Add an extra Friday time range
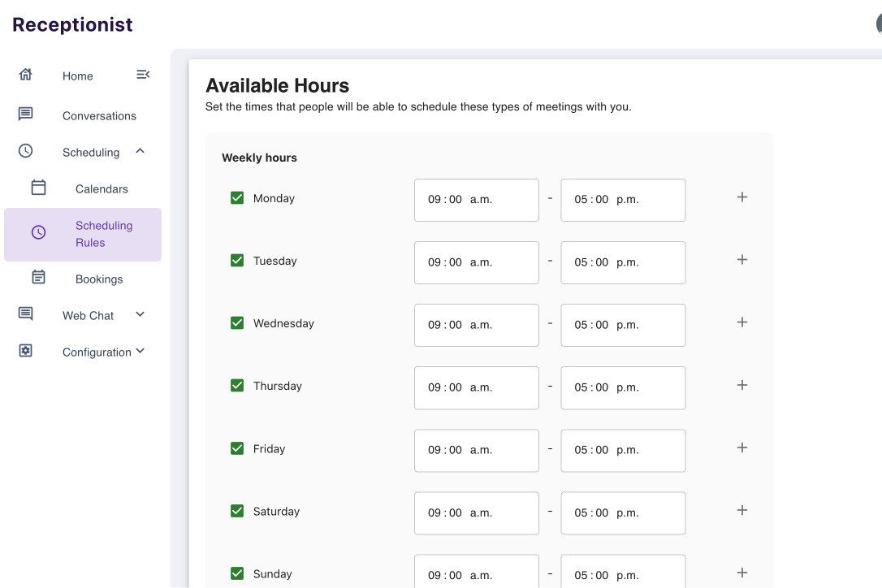The height and width of the screenshot is (588, 882). pos(741,447)
